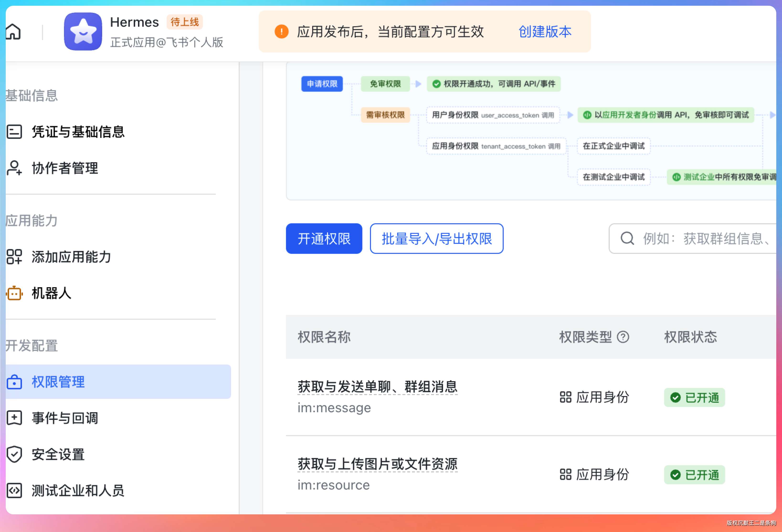
Task: Open 事件与回调 sidebar item
Action: (65, 418)
